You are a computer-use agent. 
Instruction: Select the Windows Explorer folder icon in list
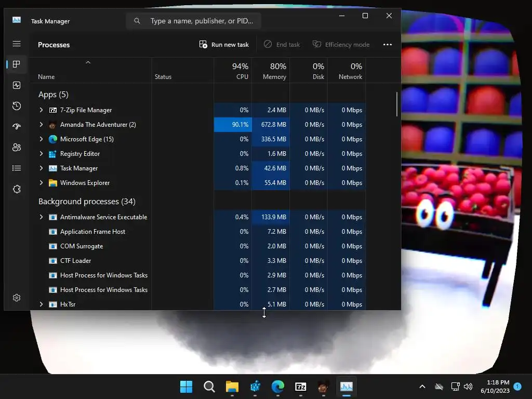coord(53,183)
